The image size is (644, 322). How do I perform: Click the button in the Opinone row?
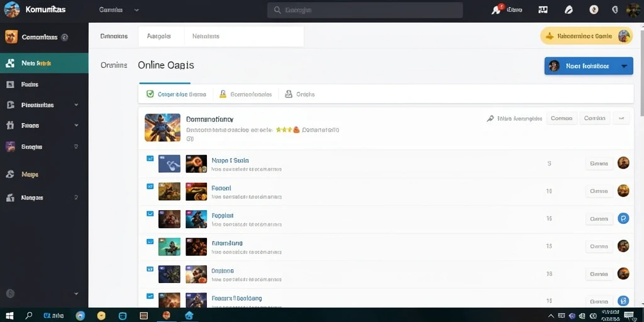pyautogui.click(x=599, y=274)
